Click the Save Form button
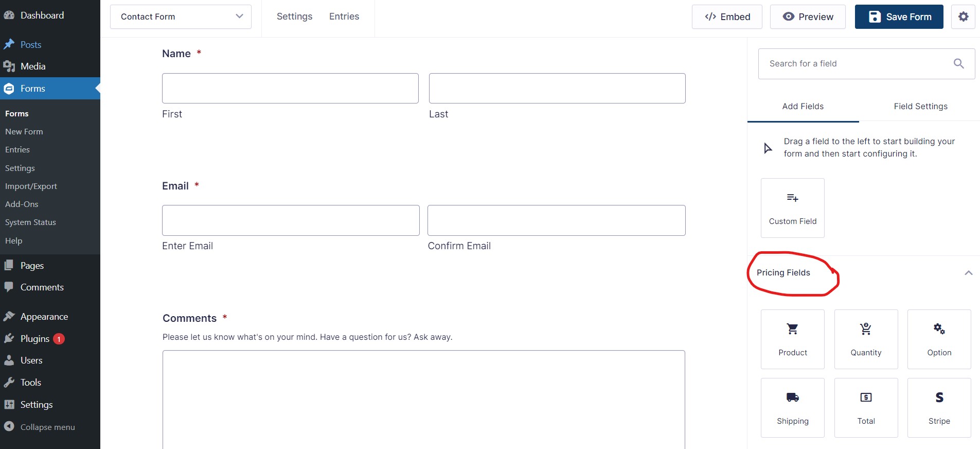980x449 pixels. (899, 16)
